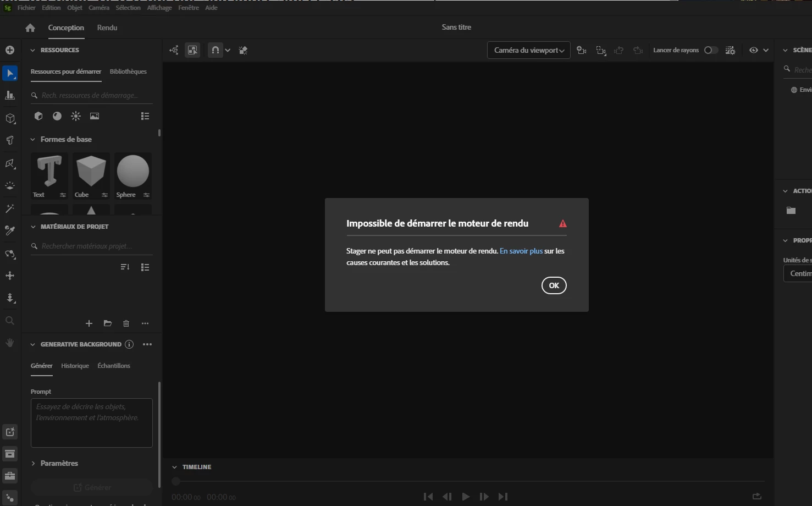Select the Sphere shape thumbnail
812x506 pixels.
tap(133, 175)
